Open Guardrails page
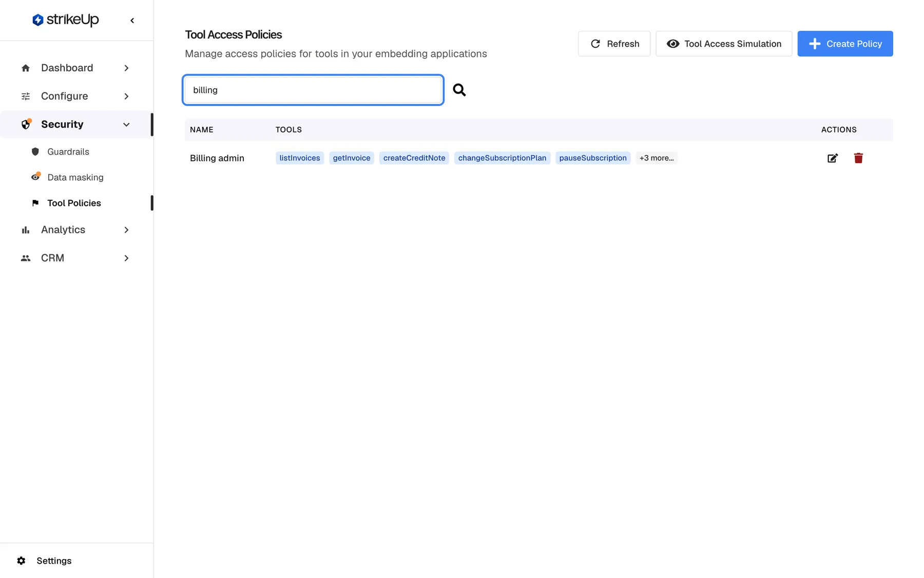This screenshot has height=578, width=924. click(68, 152)
